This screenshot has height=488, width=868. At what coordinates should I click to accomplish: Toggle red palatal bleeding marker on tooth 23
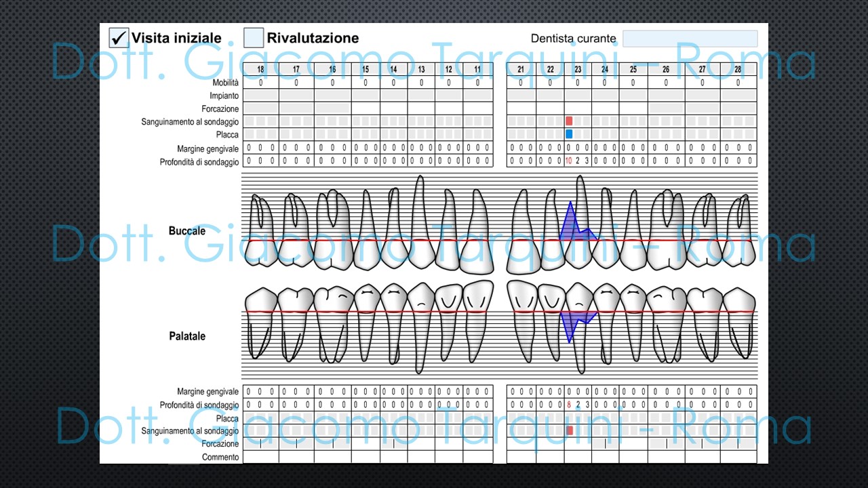pos(570,430)
